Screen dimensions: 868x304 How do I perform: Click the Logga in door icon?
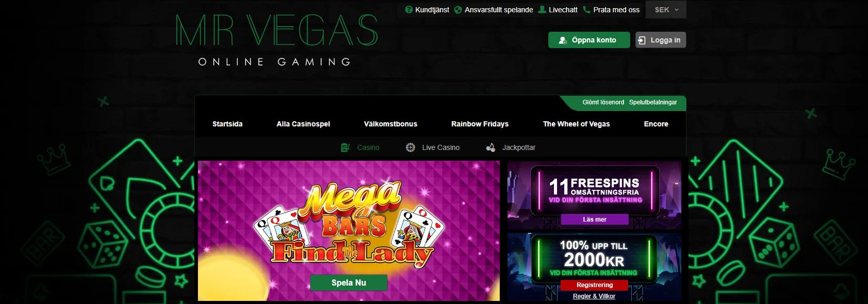tap(642, 40)
